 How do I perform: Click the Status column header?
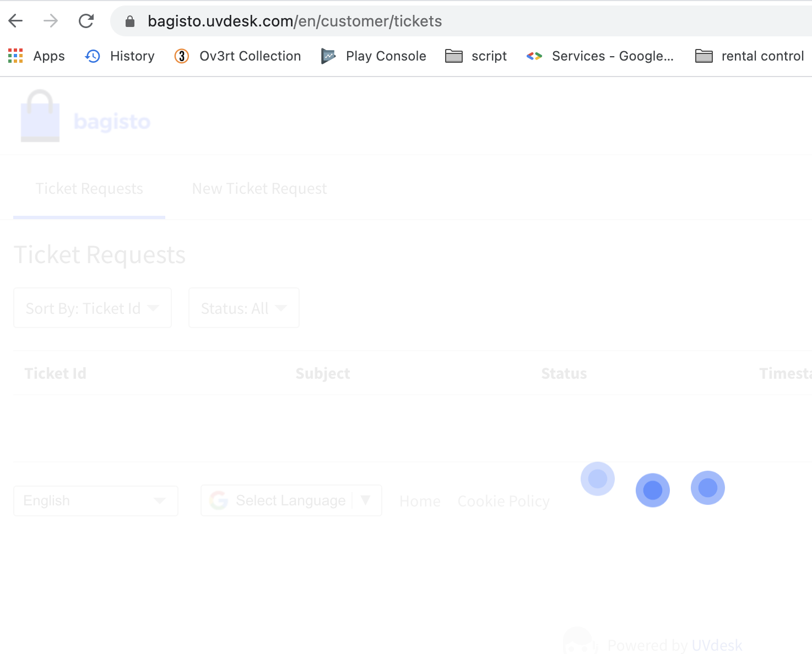564,373
